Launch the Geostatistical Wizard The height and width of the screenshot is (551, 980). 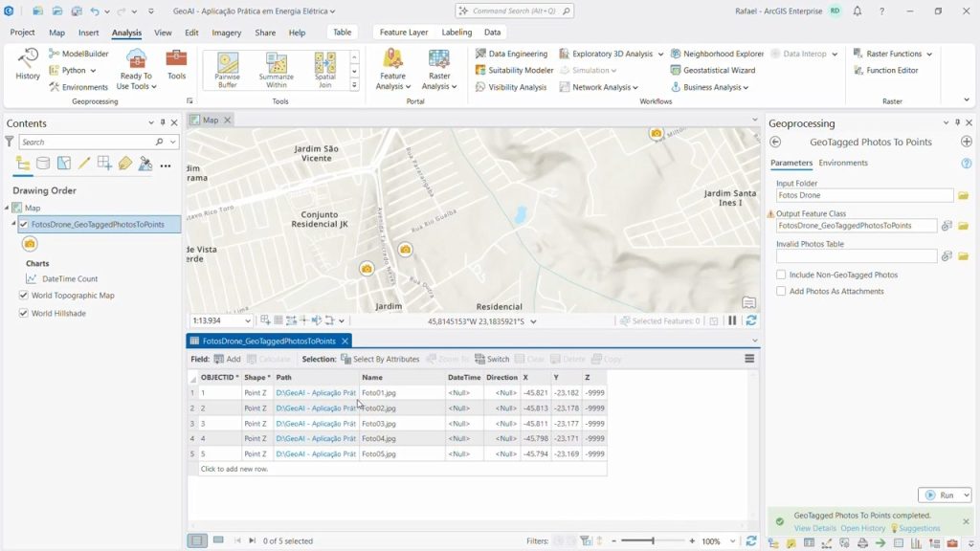[712, 71]
